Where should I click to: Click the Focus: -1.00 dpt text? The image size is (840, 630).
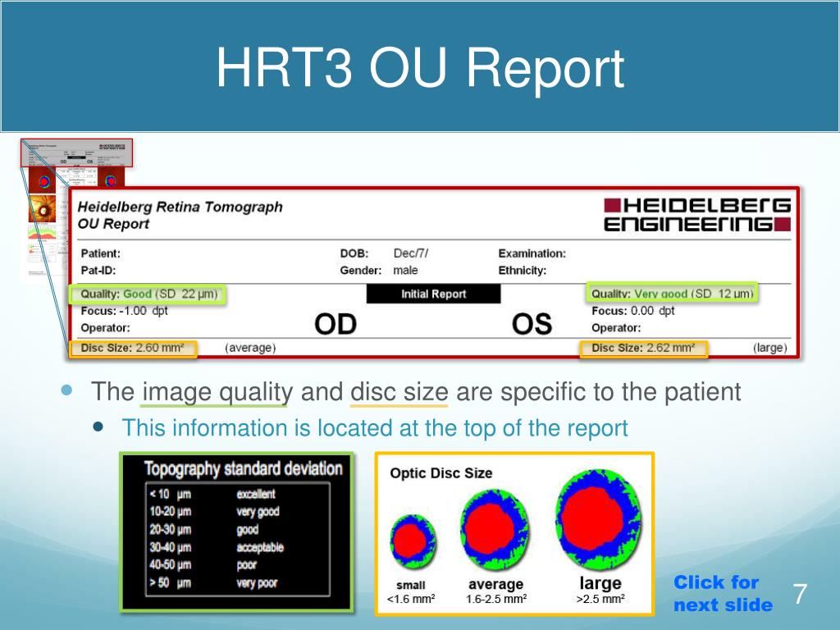point(125,311)
